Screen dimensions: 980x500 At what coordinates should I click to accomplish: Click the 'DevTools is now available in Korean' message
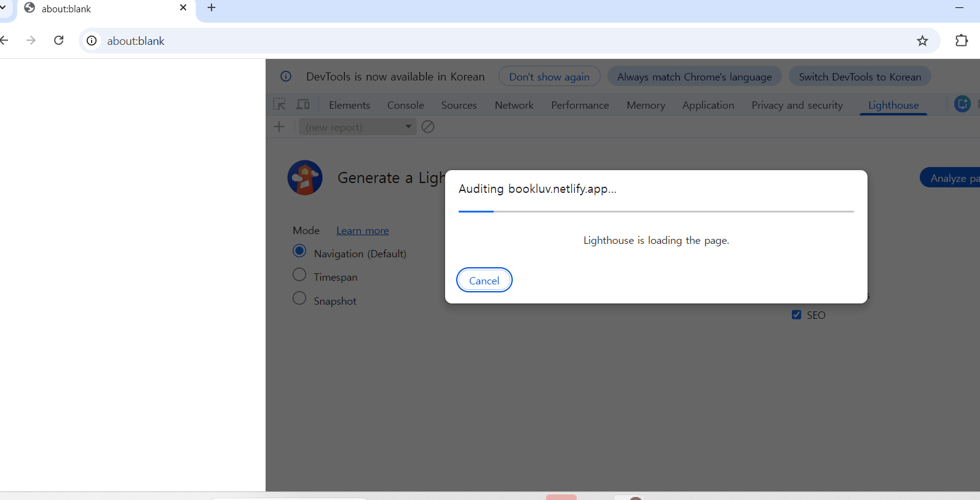tap(395, 77)
